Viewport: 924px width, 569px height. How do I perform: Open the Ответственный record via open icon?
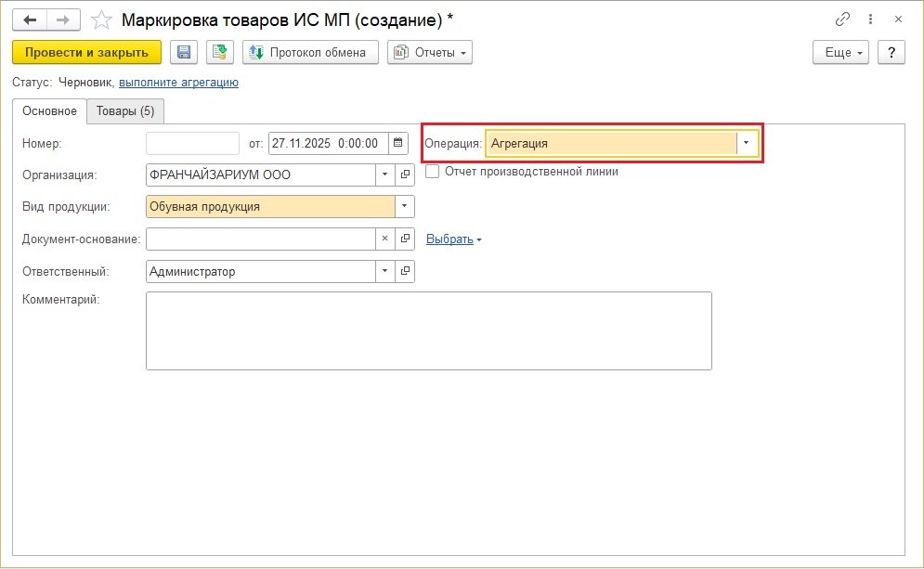click(x=405, y=271)
